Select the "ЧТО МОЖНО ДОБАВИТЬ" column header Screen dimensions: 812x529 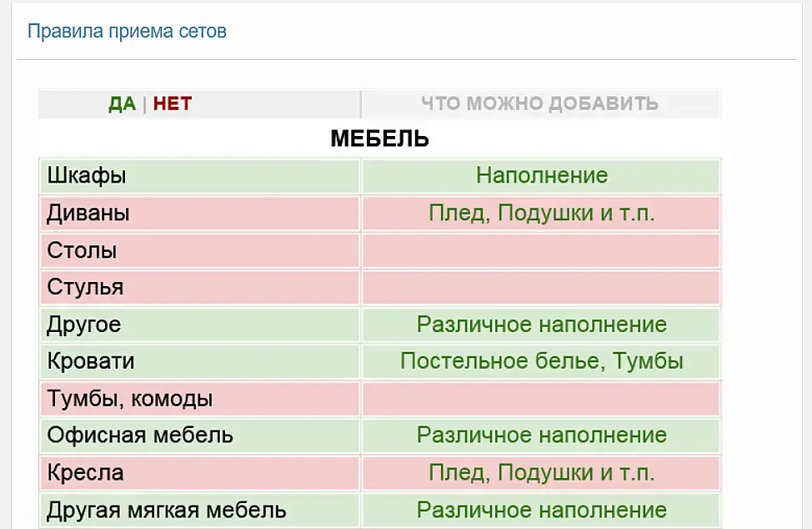(539, 104)
